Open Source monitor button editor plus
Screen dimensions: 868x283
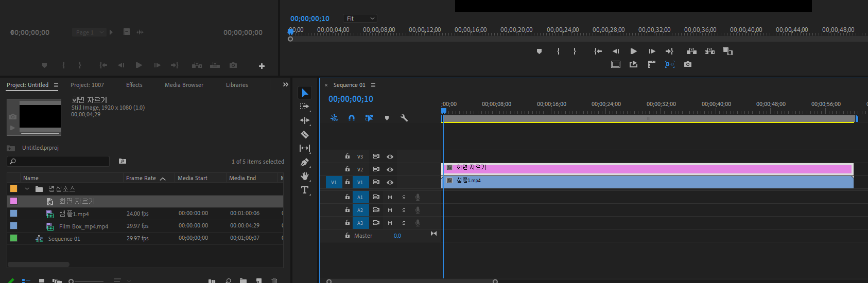262,66
